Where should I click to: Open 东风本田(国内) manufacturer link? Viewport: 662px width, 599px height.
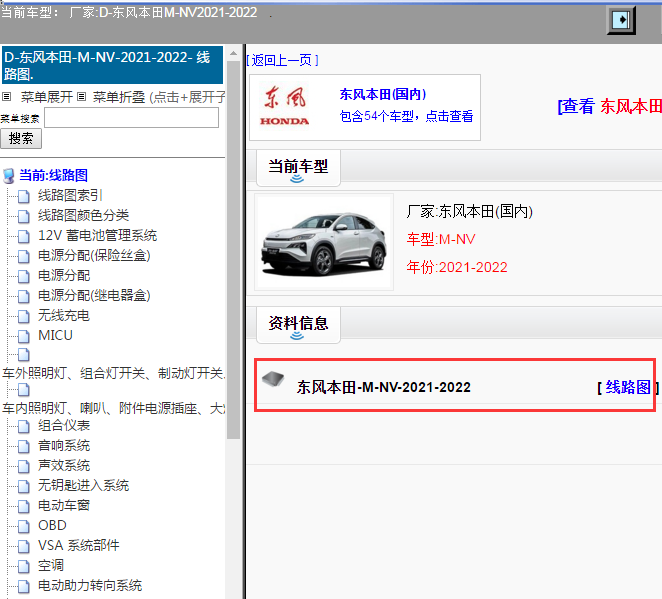(x=383, y=94)
